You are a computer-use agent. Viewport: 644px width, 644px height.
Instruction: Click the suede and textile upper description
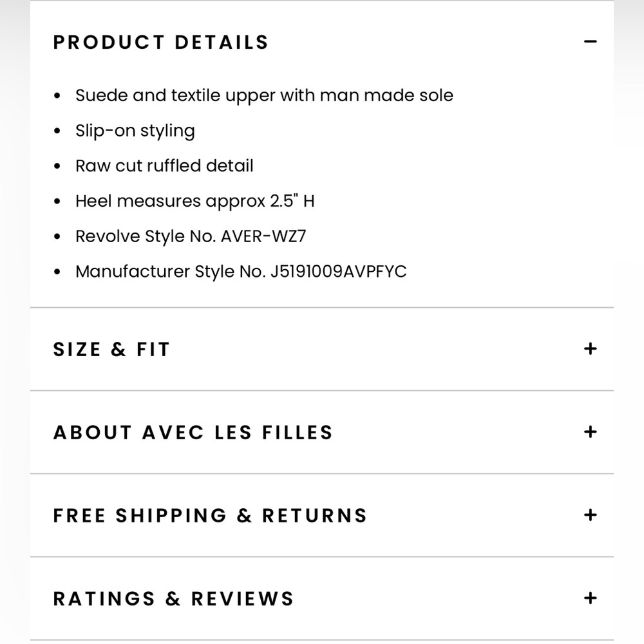click(264, 95)
